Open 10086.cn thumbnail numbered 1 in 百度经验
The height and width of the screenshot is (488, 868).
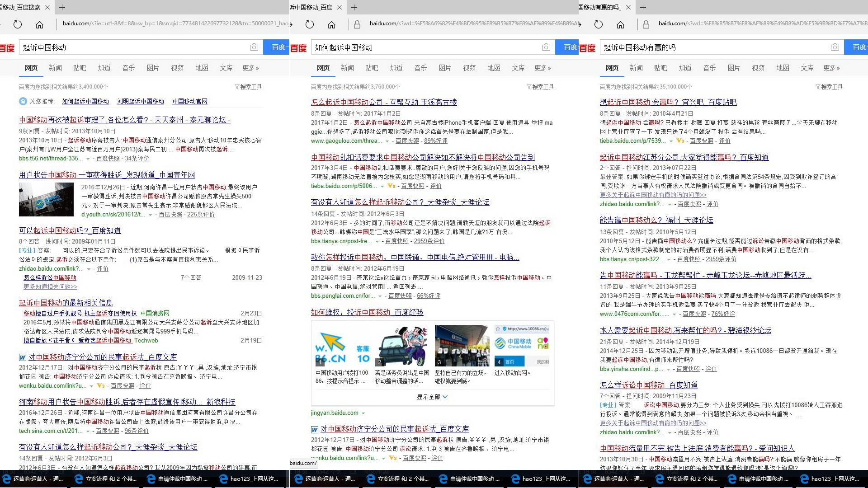342,346
